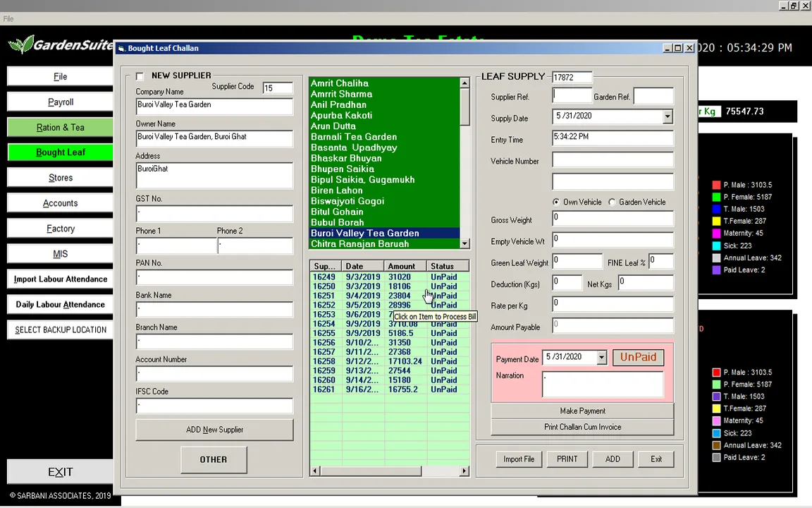812x508 pixels.
Task: Click the Exit button in challan window
Action: tap(656, 459)
